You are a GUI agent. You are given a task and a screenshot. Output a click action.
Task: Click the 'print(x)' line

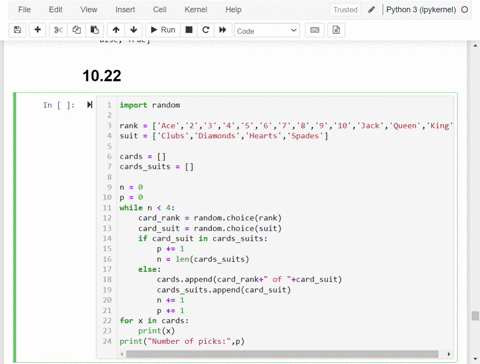point(156,331)
